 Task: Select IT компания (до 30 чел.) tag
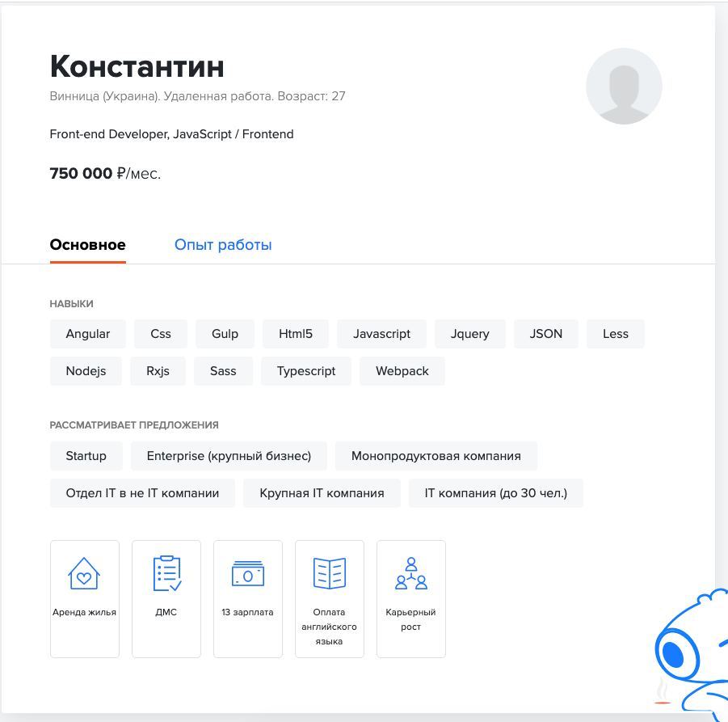(496, 493)
